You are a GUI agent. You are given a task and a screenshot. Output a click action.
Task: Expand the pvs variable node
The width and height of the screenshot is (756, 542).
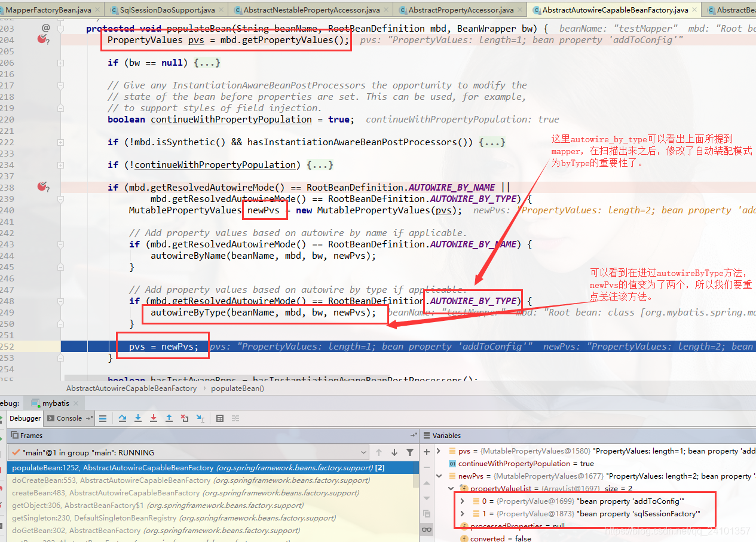point(439,451)
